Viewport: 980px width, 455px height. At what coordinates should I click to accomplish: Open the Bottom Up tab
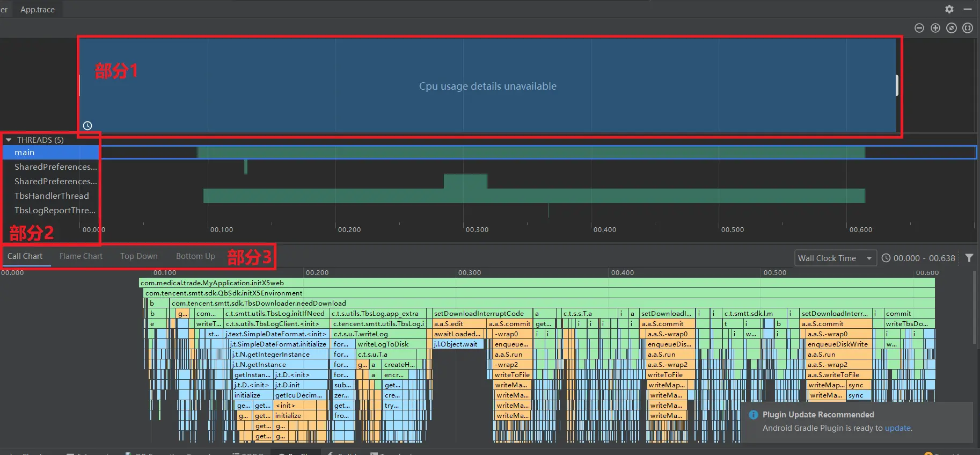pyautogui.click(x=195, y=256)
